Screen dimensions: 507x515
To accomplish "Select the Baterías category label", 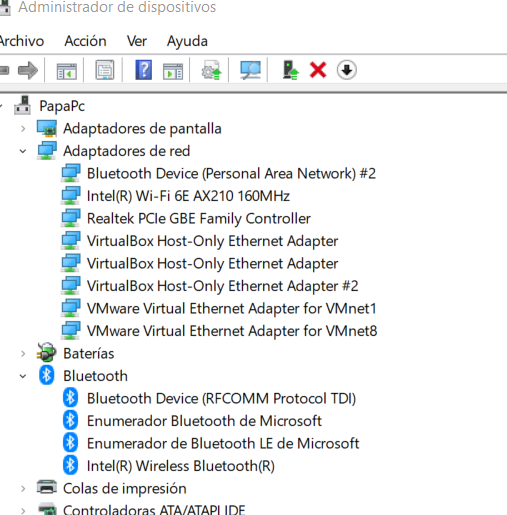I will tap(89, 354).
